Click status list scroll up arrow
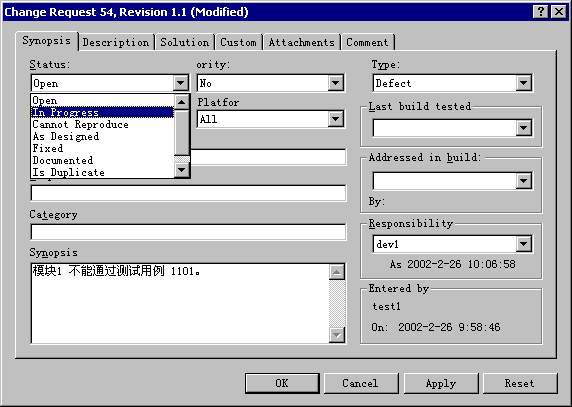 click(182, 102)
